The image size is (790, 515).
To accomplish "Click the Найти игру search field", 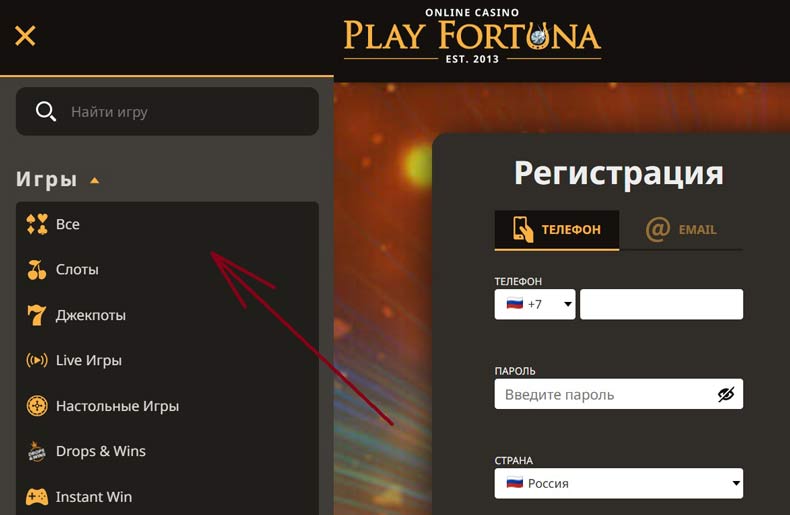I will 185,112.
